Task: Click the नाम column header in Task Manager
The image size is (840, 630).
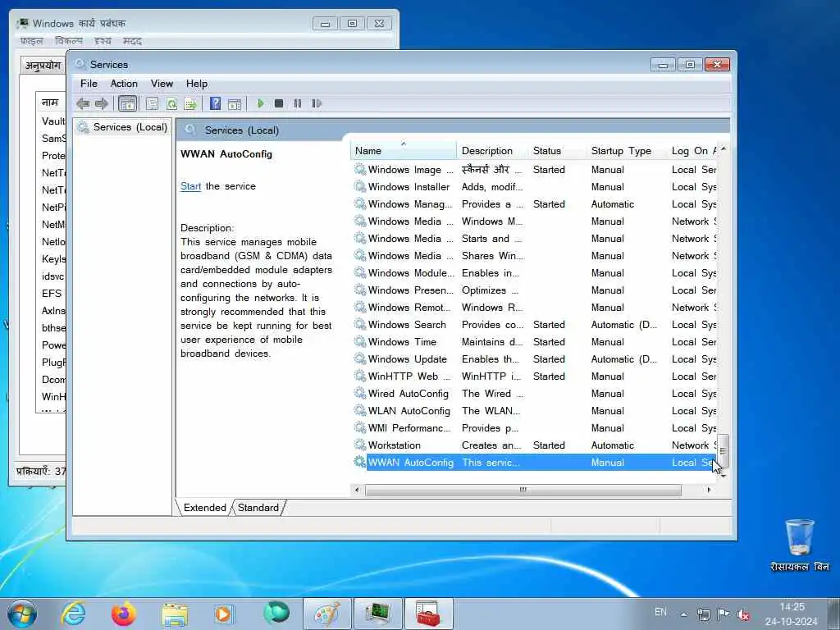Action: coord(50,102)
